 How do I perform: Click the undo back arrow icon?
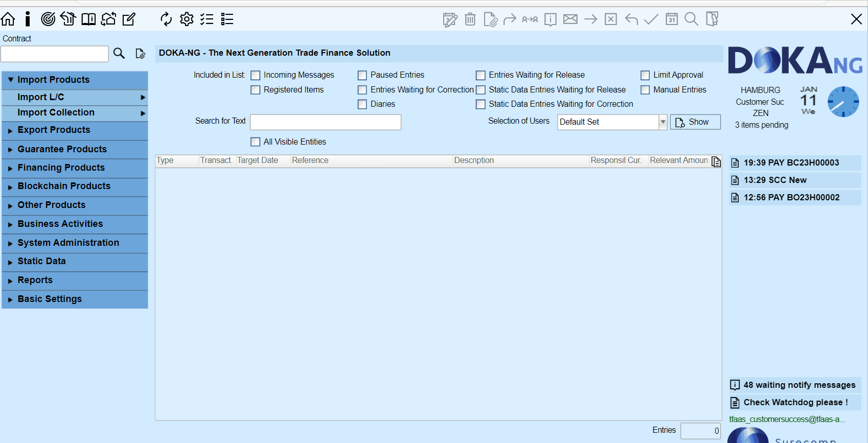pyautogui.click(x=631, y=19)
